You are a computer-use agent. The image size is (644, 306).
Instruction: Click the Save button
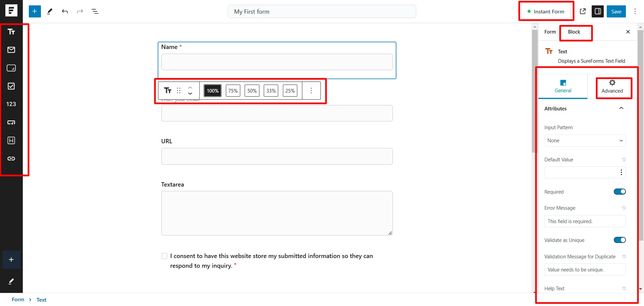point(616,11)
